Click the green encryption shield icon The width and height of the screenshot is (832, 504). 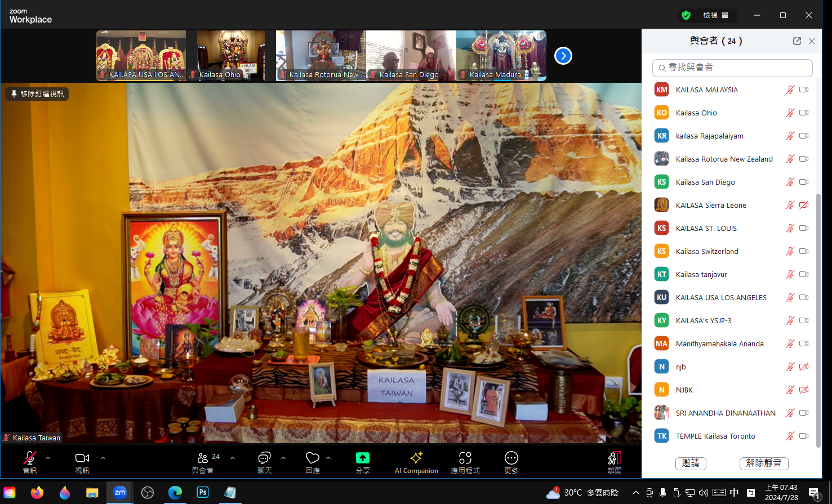coord(686,15)
